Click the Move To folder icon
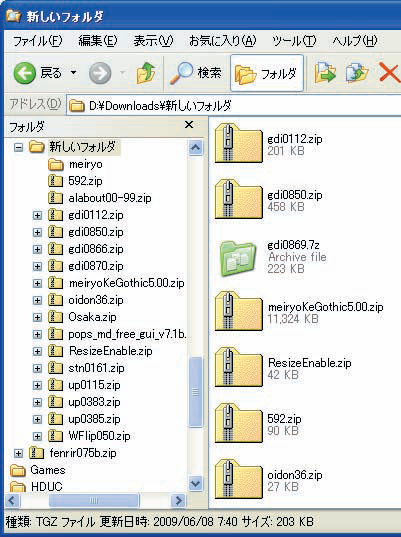 (325, 73)
